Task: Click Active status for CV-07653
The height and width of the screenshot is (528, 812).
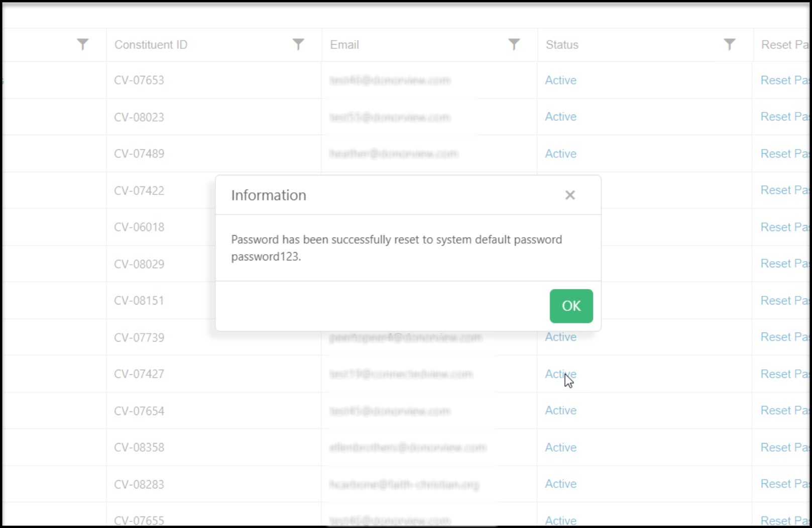Action: click(x=560, y=80)
